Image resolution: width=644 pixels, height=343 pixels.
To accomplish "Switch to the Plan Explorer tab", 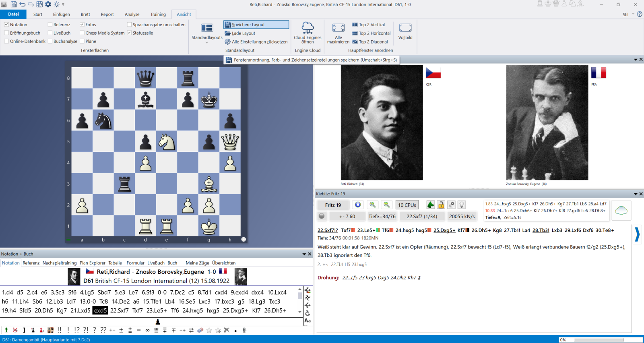I will tap(92, 263).
